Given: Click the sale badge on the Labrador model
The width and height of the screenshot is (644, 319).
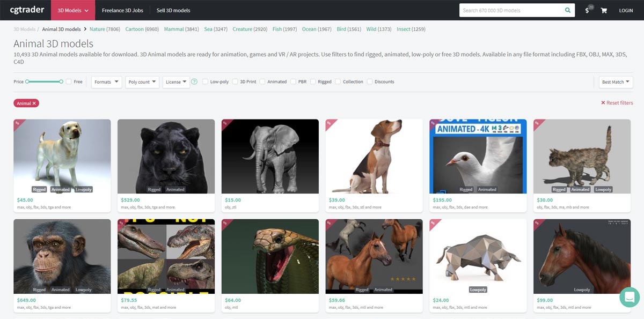Looking at the screenshot, I should point(17,123).
